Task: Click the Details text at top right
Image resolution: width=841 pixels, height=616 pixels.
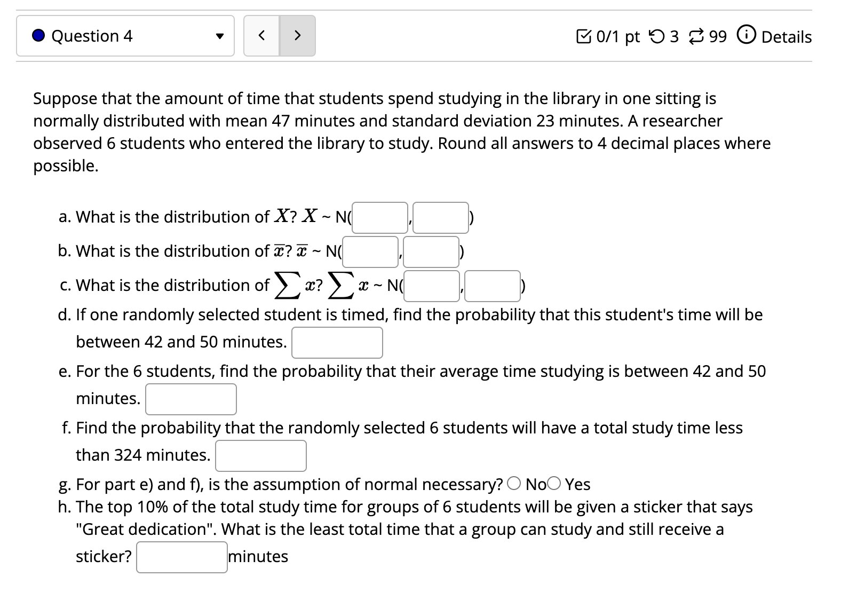Action: coord(787,36)
